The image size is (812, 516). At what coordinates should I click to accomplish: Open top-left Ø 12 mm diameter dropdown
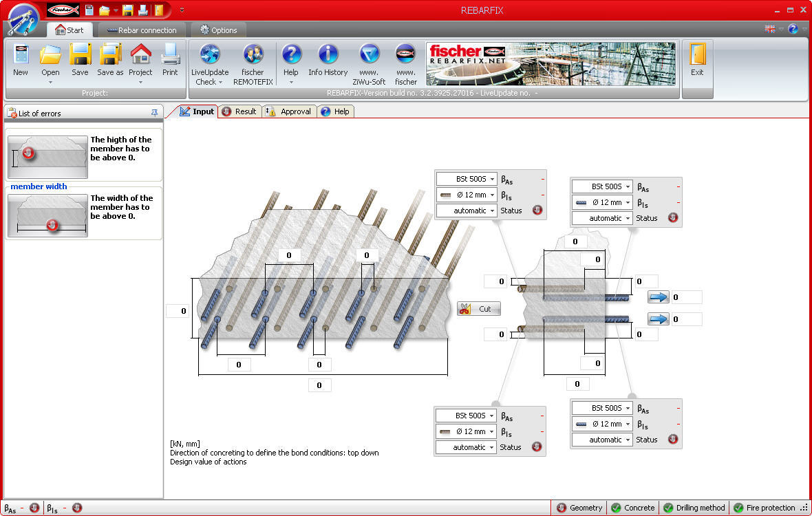pos(467,195)
